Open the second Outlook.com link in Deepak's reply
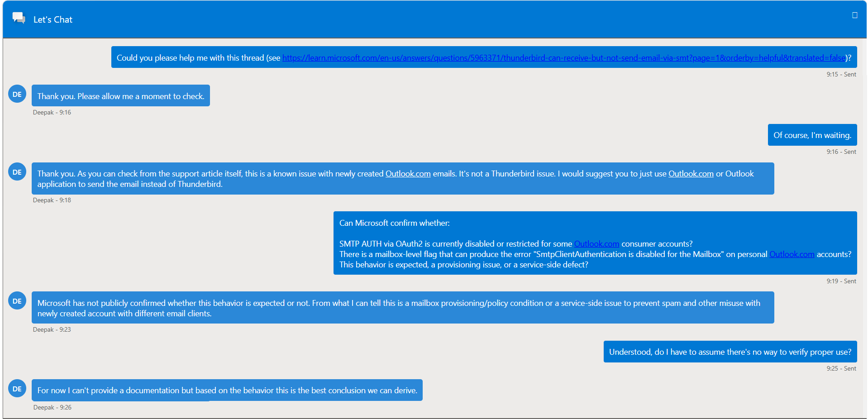The width and height of the screenshot is (868, 419). 691,174
